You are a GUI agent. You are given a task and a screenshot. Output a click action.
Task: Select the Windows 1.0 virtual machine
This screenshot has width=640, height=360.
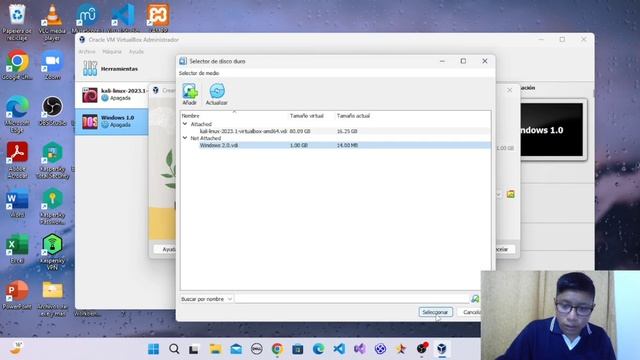pyautogui.click(x=112, y=121)
